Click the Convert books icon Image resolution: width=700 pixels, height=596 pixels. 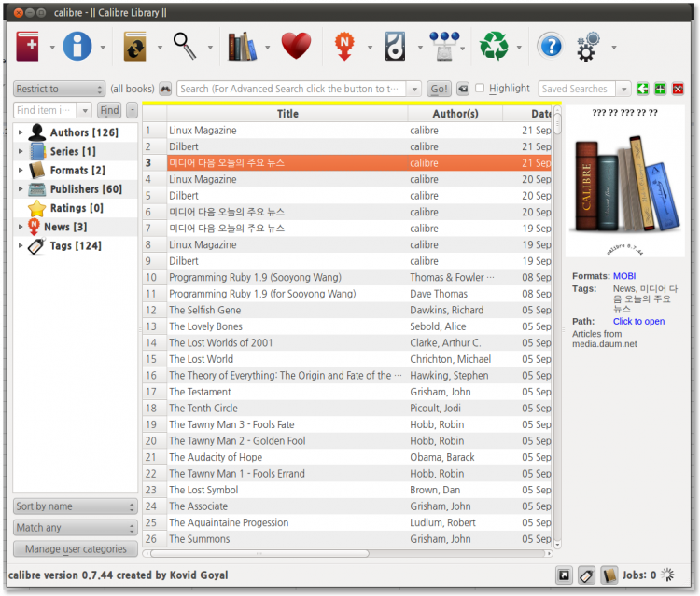135,47
